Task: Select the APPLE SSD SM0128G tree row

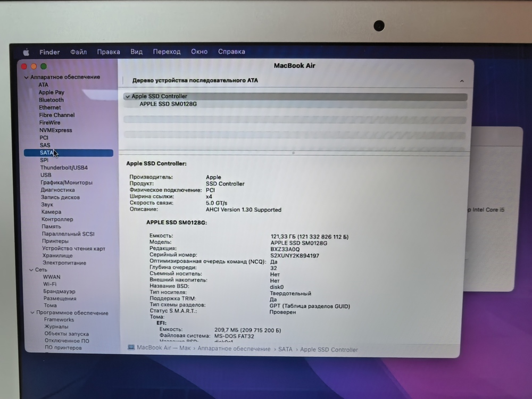Action: click(295, 104)
